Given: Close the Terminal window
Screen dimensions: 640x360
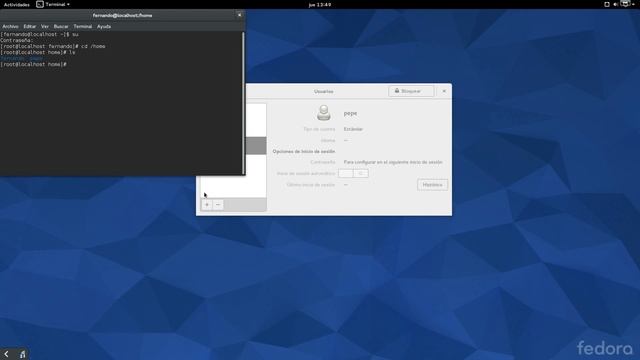Looking at the screenshot, I should point(240,15).
